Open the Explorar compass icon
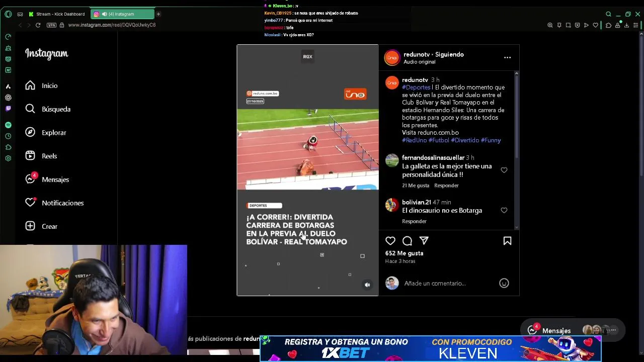 click(30, 132)
